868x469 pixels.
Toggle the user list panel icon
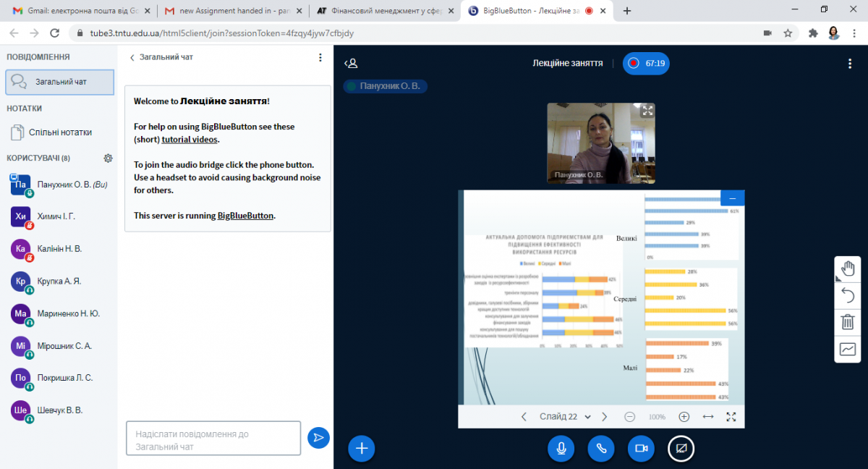[x=351, y=64]
